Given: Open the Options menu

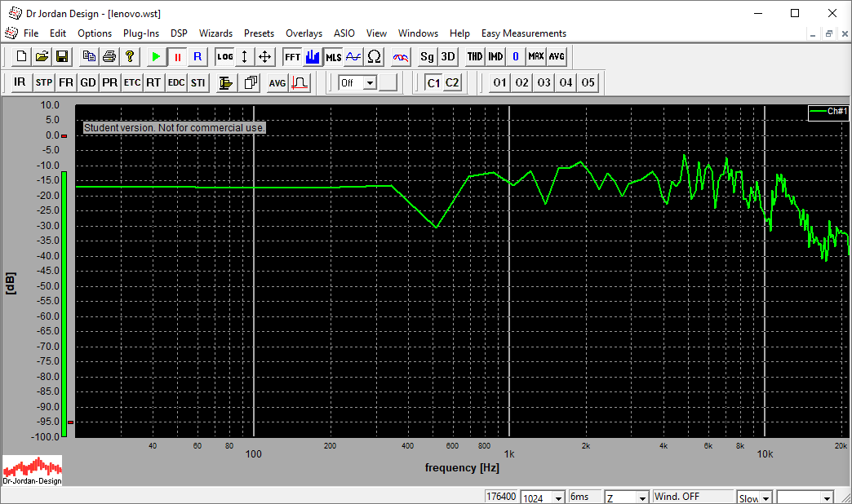Looking at the screenshot, I should (95, 33).
